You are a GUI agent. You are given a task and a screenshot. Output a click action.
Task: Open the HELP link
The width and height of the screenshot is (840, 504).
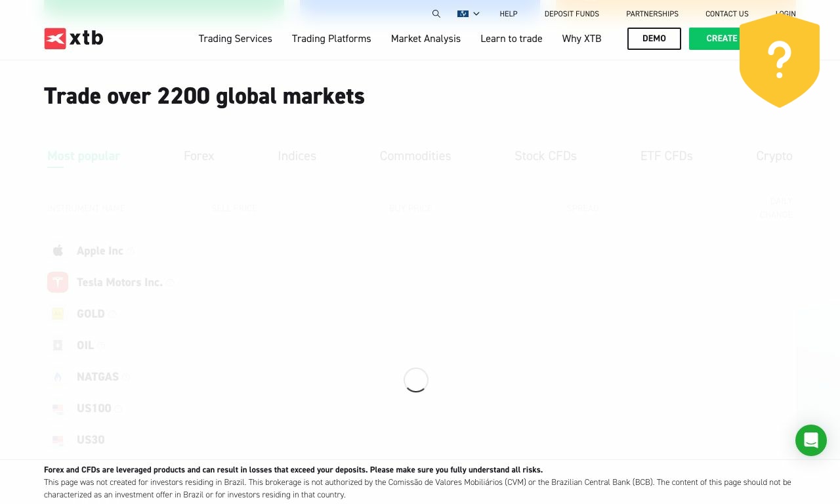point(509,14)
